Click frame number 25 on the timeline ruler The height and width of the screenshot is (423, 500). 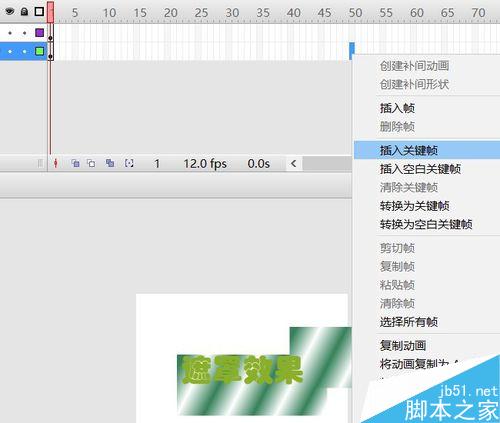click(201, 13)
